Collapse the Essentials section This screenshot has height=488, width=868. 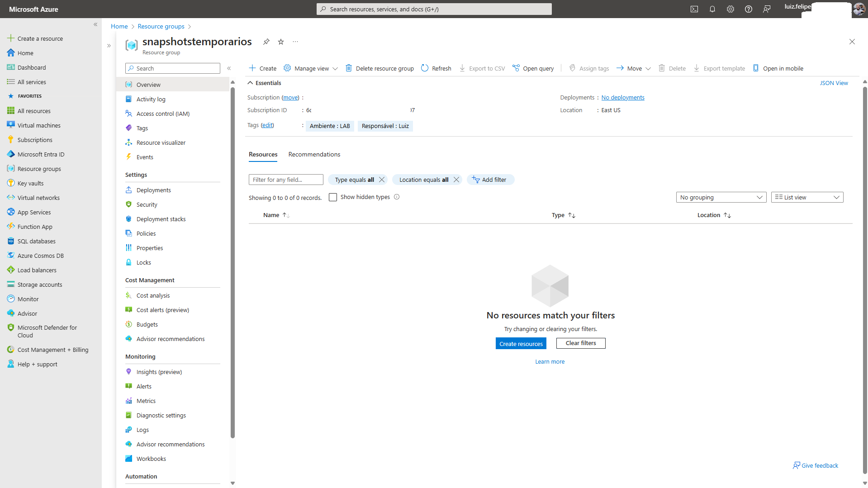pyautogui.click(x=250, y=83)
